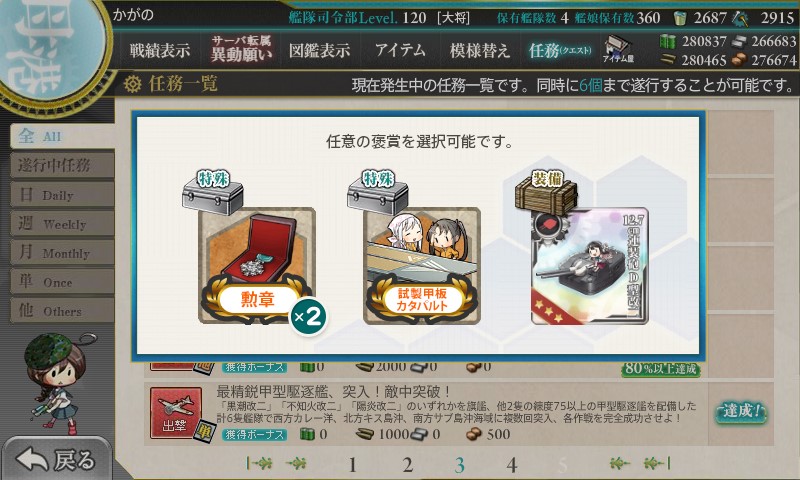Viewport: 800px width, 480px height.
Task: Pick the 12.7cm連装砲D型改二 equipment card
Action: (589, 266)
